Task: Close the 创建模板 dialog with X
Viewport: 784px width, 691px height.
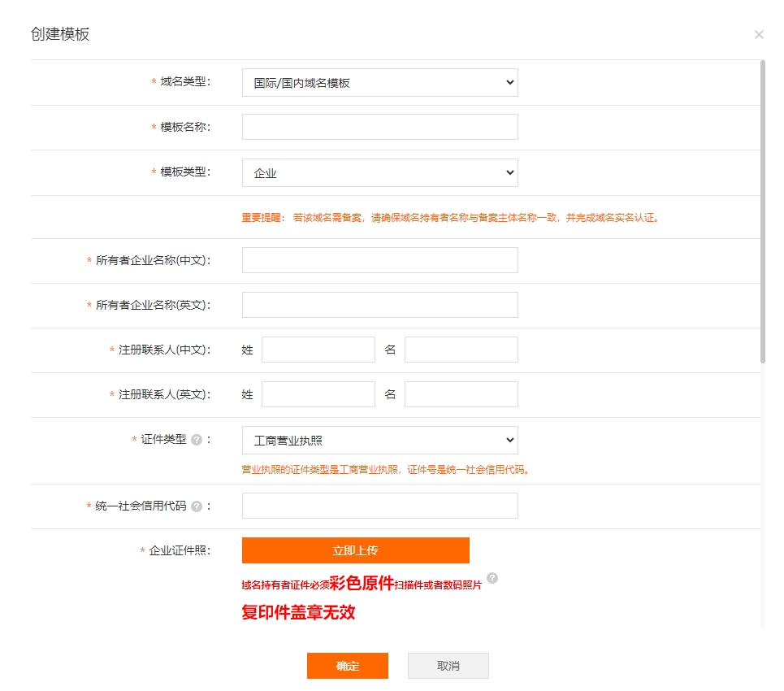Action: (759, 35)
